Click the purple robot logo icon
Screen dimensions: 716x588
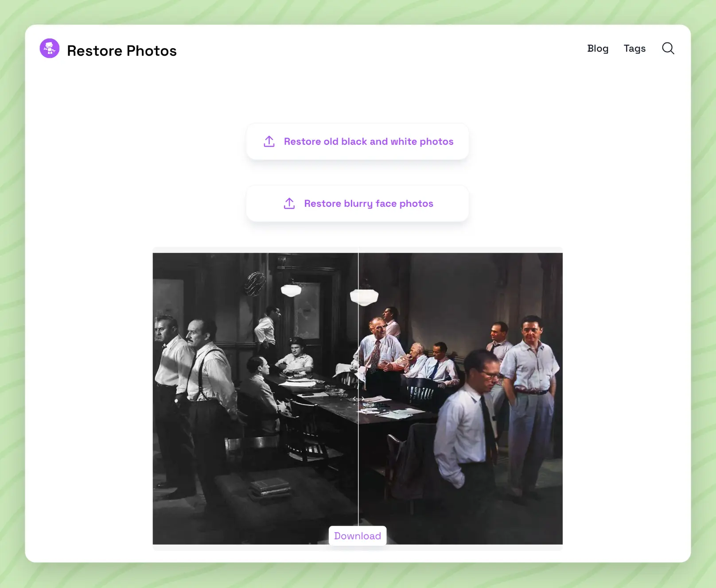49,48
